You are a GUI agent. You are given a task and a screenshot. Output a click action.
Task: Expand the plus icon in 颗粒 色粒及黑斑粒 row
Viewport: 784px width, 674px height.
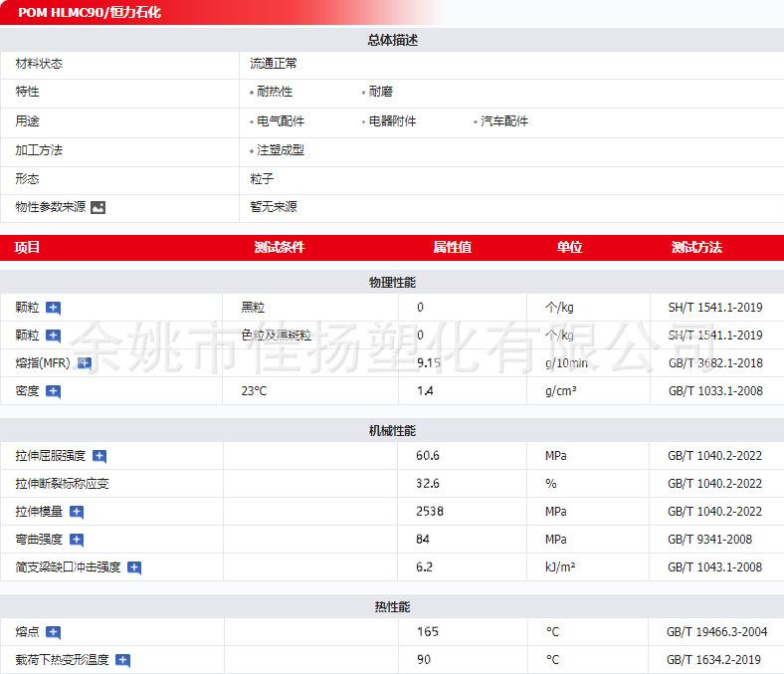coord(53,336)
